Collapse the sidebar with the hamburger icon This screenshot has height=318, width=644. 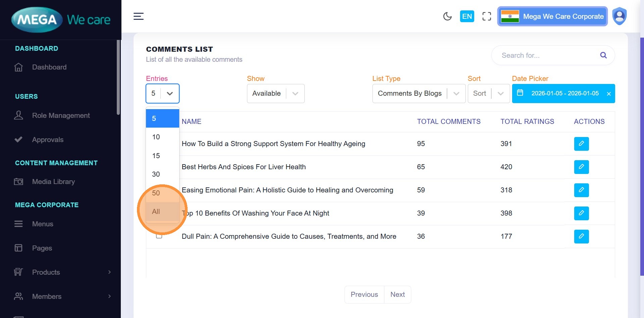click(138, 16)
